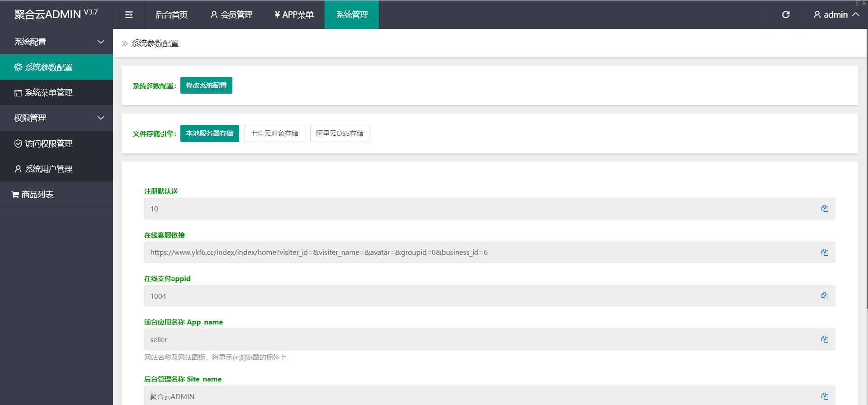Open the APP菜单 top menu

294,15
